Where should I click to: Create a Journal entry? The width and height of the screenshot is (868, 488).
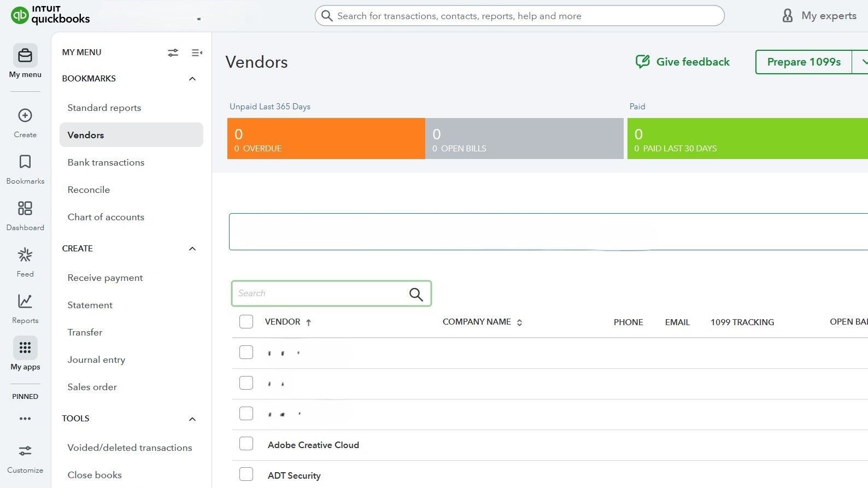[x=96, y=360]
